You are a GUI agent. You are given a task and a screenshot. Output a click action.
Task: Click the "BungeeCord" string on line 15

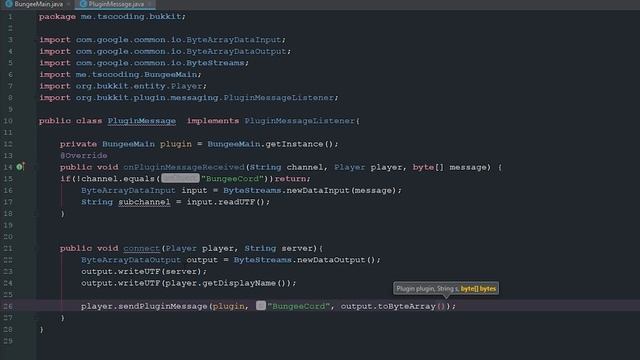click(x=232, y=178)
